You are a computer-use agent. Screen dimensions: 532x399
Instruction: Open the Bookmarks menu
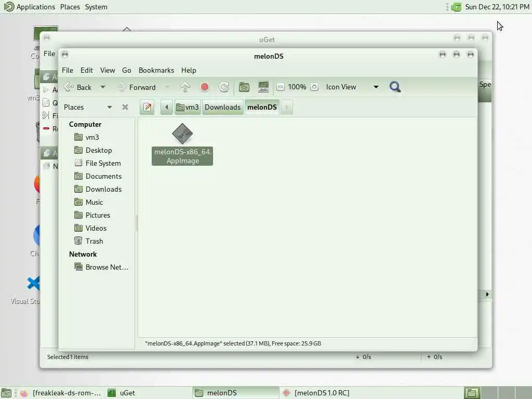pyautogui.click(x=156, y=70)
